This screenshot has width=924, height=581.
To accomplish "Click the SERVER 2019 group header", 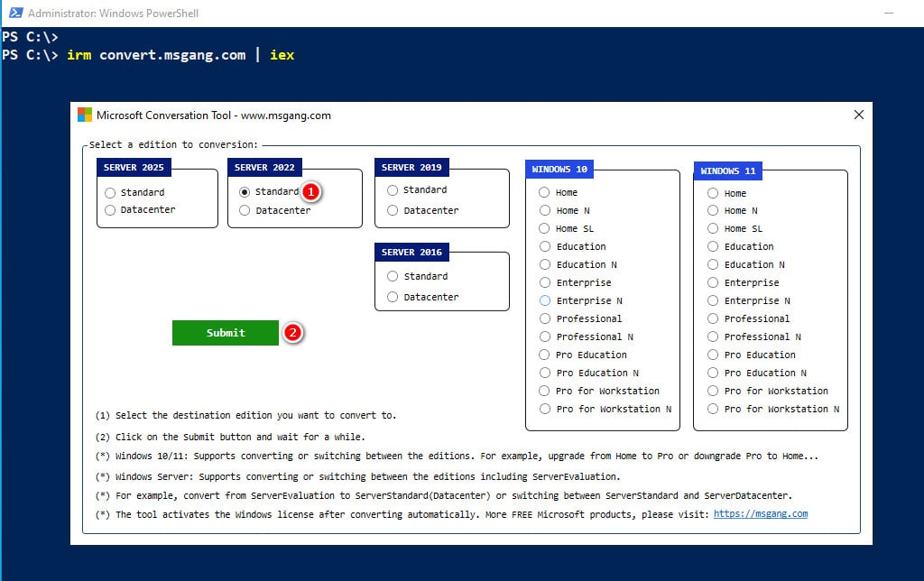I will [411, 167].
